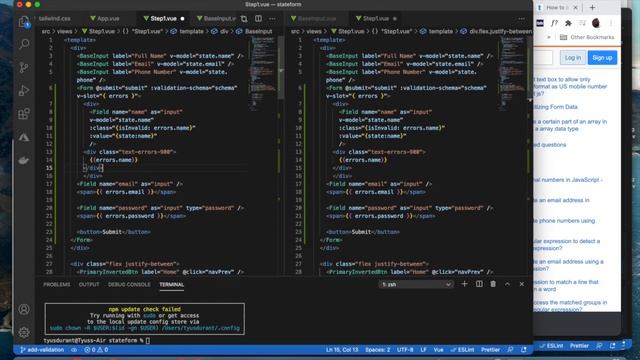
Task: Open the browser three-dot menu
Action: point(611,23)
